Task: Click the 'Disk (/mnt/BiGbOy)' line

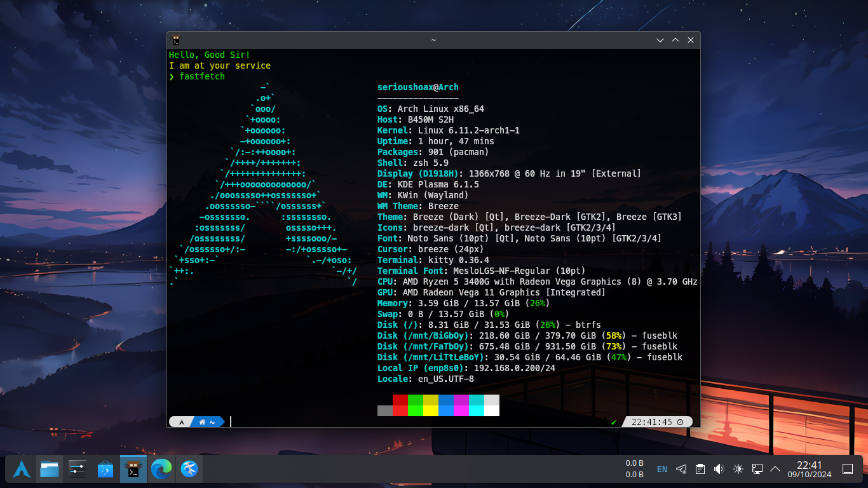Action: (527, 335)
